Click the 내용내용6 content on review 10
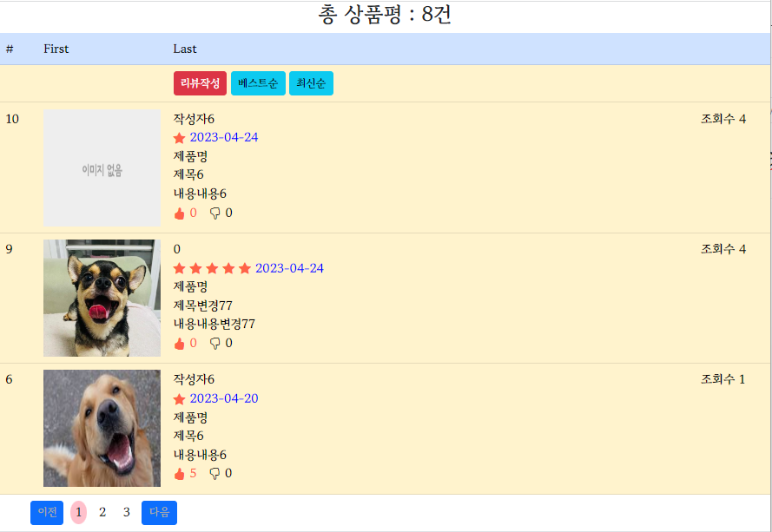The height and width of the screenshot is (532, 772). click(x=200, y=194)
